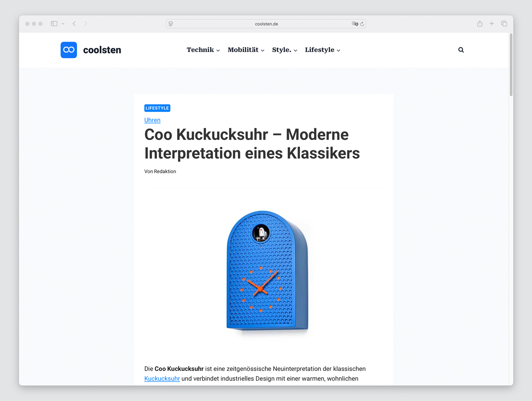
Task: Reload the page with refresh icon
Action: click(362, 24)
